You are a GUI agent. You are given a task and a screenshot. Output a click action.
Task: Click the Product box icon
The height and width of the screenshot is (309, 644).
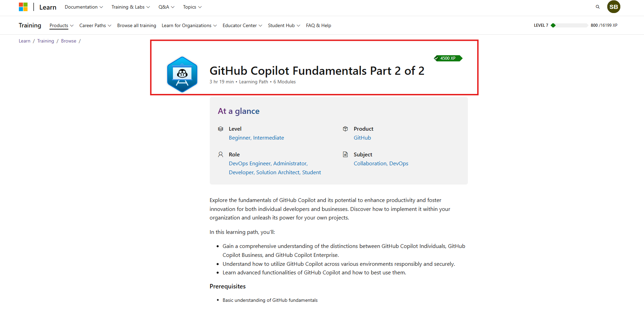[x=345, y=129]
